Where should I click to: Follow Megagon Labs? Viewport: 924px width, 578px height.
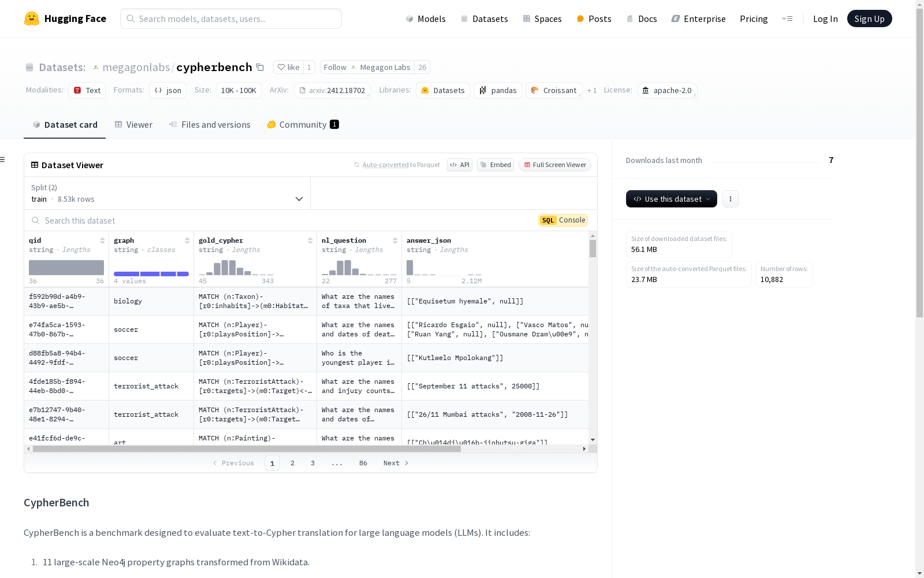tap(367, 67)
